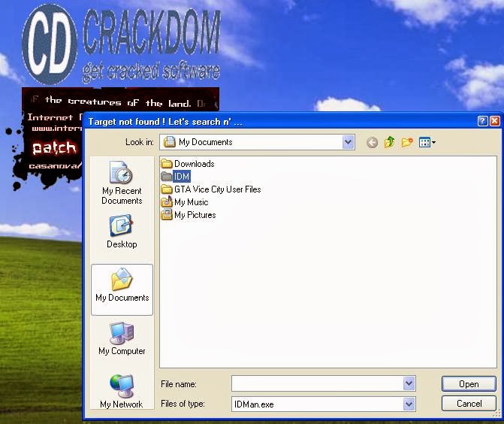Expand the File name dropdown arrow
The width and height of the screenshot is (504, 424).
[x=409, y=383]
